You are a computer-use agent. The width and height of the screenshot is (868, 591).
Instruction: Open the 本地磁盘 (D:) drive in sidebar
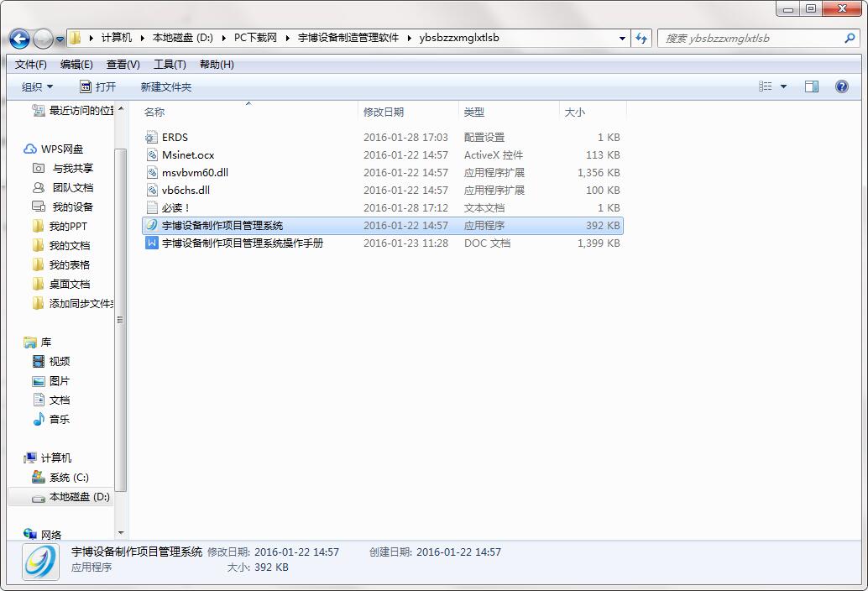coord(71,497)
